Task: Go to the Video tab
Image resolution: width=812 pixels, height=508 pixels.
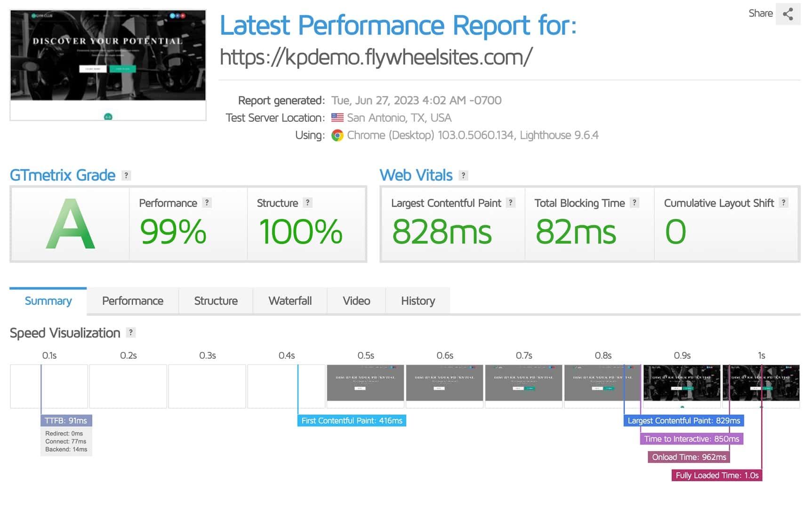Action: tap(356, 301)
